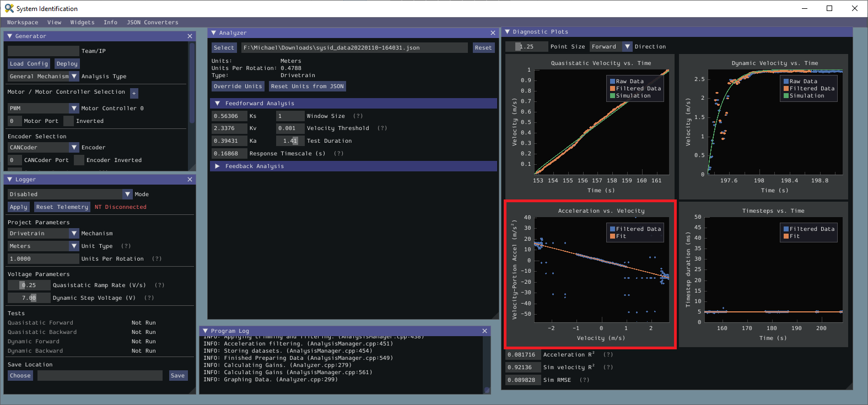Image resolution: width=868 pixels, height=405 pixels.
Task: Click the Select file button in Analyzer
Action: pos(224,48)
